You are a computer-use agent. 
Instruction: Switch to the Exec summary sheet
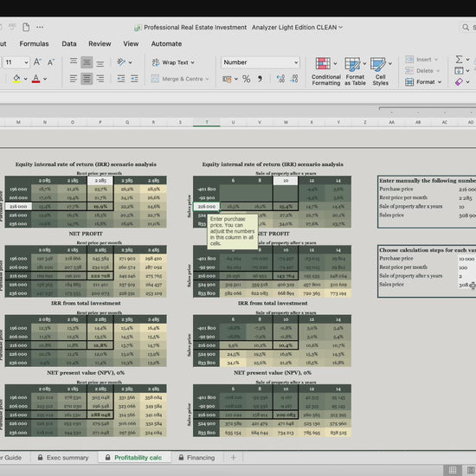63,458
